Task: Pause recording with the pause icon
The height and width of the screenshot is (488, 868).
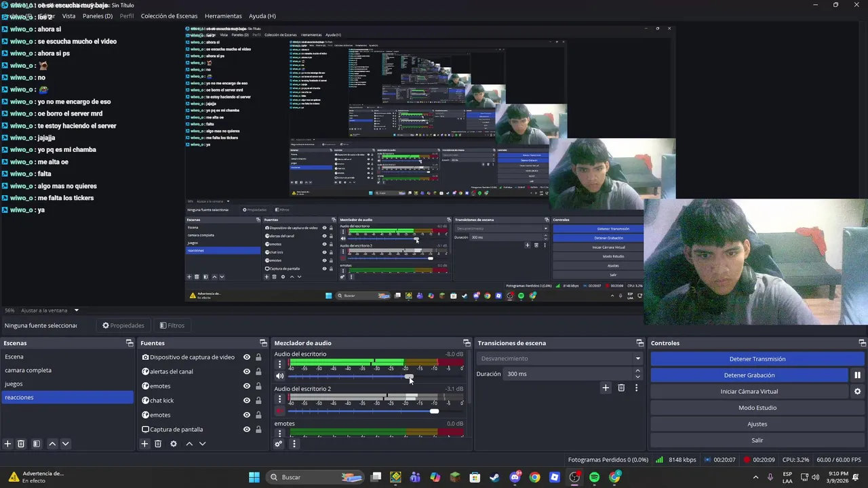Action: pyautogui.click(x=857, y=375)
